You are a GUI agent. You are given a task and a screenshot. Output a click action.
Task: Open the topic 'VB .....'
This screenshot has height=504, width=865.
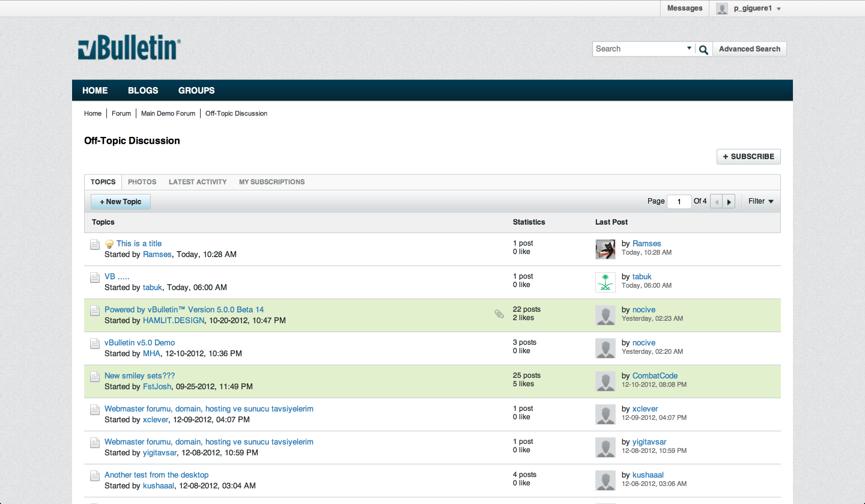[117, 277]
